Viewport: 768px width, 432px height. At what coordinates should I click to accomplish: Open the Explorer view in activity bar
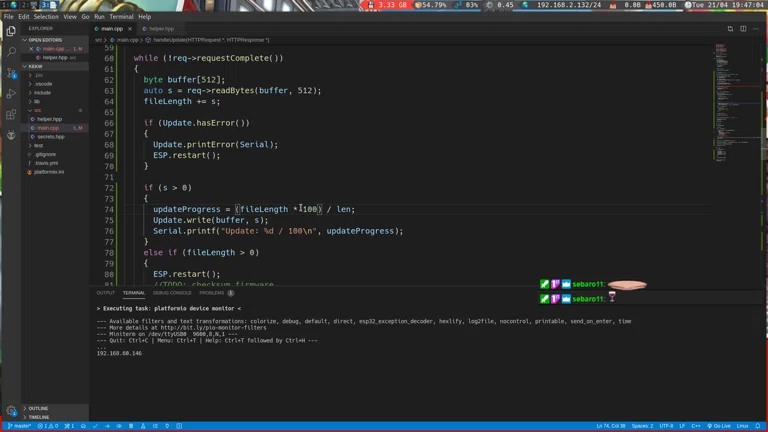pos(11,31)
